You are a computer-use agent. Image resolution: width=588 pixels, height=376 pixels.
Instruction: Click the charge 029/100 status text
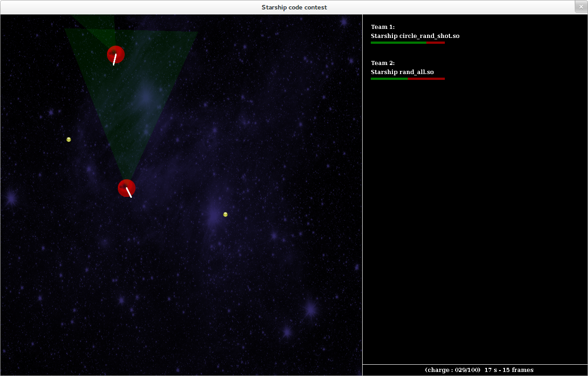453,370
